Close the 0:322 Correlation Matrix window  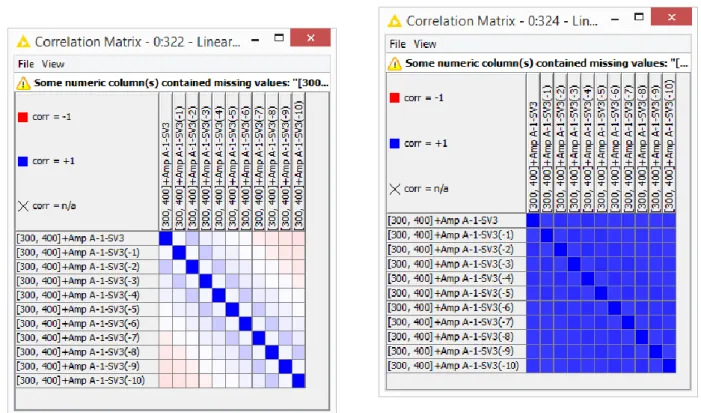tap(310, 38)
